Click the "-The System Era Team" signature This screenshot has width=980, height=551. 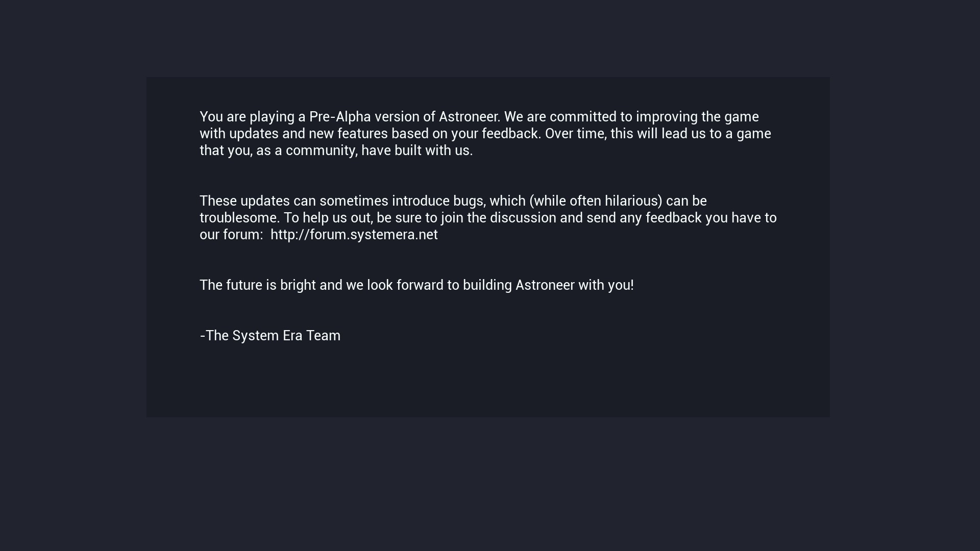(x=270, y=336)
